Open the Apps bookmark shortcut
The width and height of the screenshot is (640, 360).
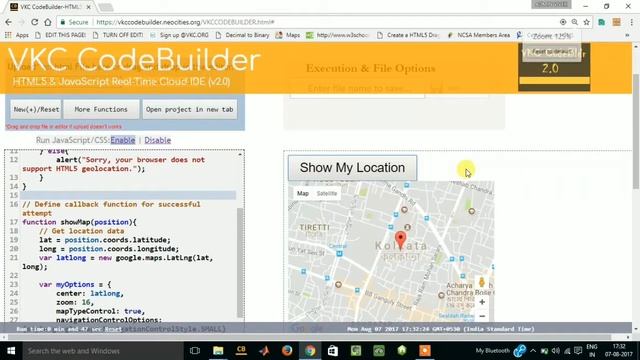pos(17,35)
